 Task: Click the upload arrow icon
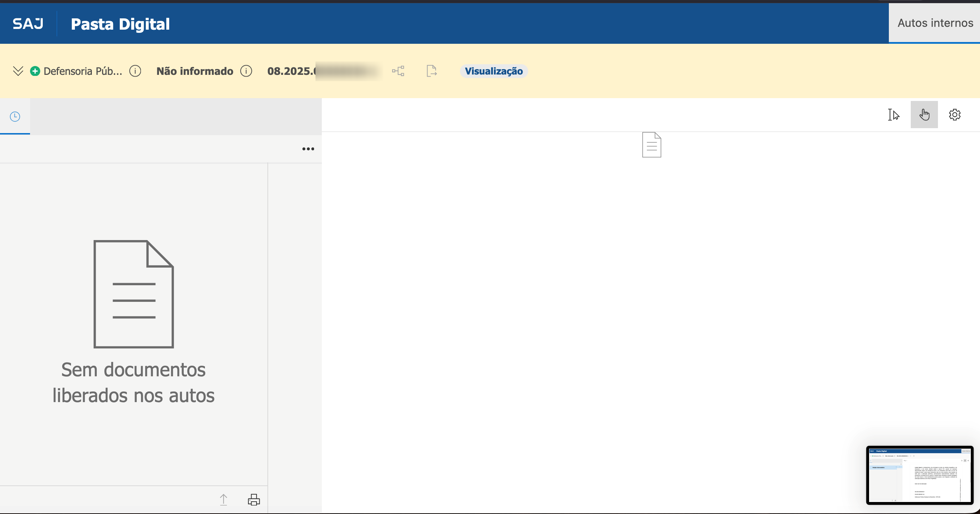[x=224, y=500]
